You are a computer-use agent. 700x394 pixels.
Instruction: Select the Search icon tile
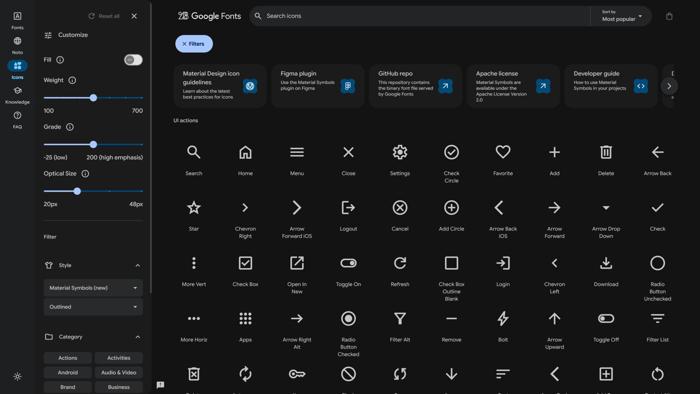coord(194,160)
